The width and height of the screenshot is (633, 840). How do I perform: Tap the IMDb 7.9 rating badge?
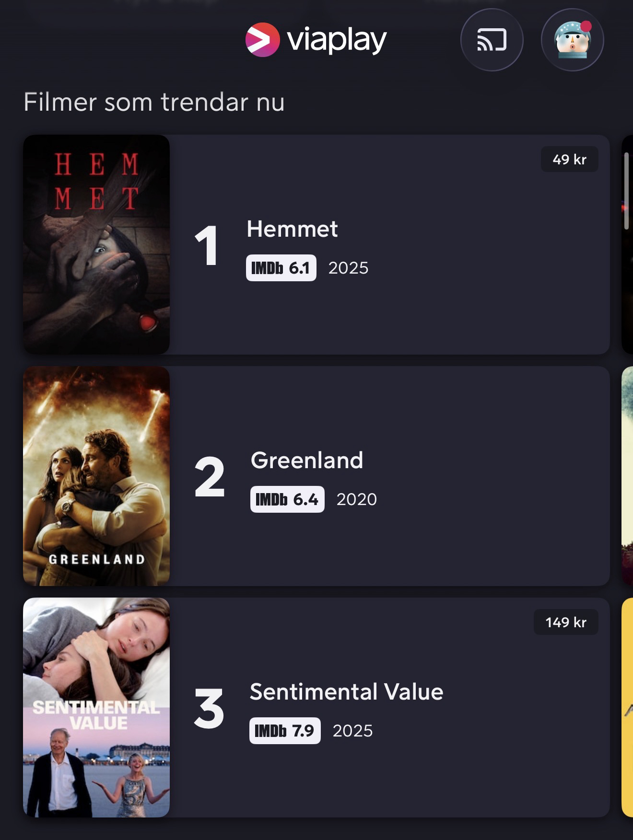pyautogui.click(x=285, y=731)
